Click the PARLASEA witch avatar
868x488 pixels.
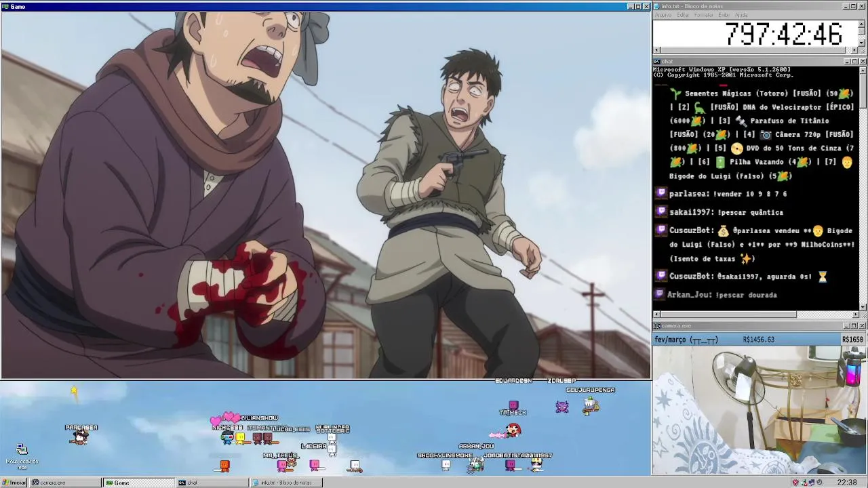[x=81, y=437]
